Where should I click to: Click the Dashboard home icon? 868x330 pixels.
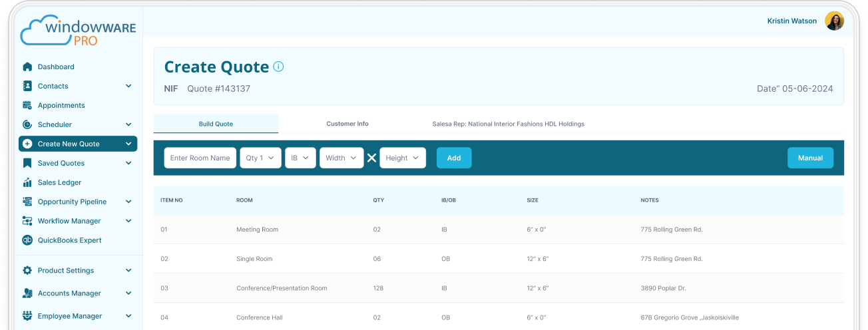tap(27, 67)
